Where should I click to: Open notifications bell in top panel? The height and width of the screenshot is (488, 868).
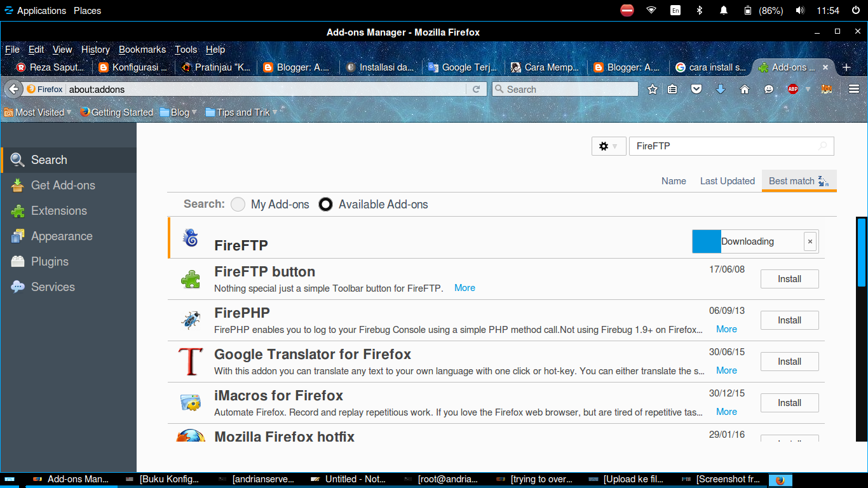click(x=723, y=10)
